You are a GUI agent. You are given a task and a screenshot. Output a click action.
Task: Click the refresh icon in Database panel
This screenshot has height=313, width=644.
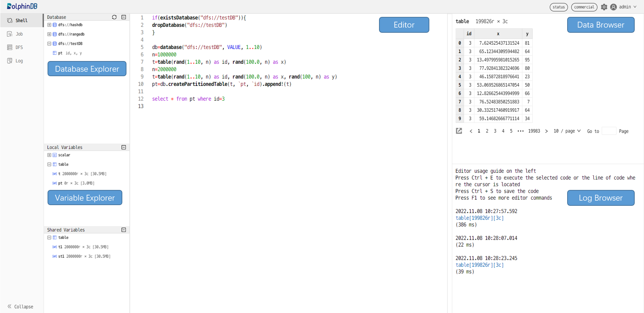(x=114, y=17)
